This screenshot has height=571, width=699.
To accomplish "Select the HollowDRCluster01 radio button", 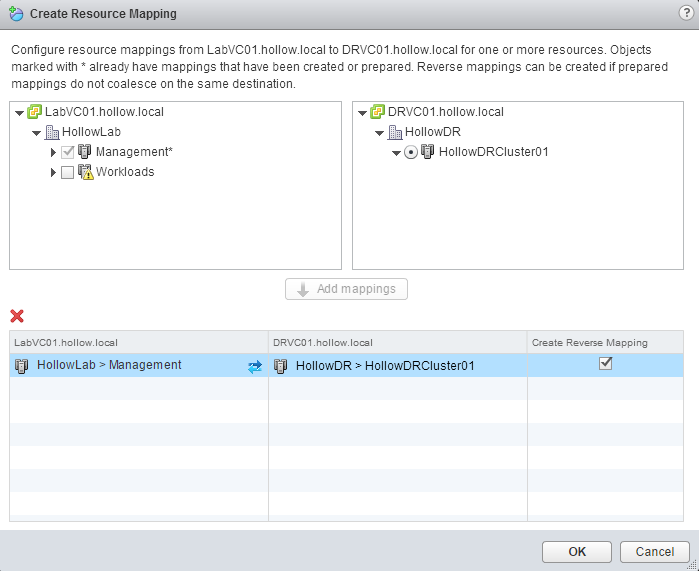I will 410,152.
